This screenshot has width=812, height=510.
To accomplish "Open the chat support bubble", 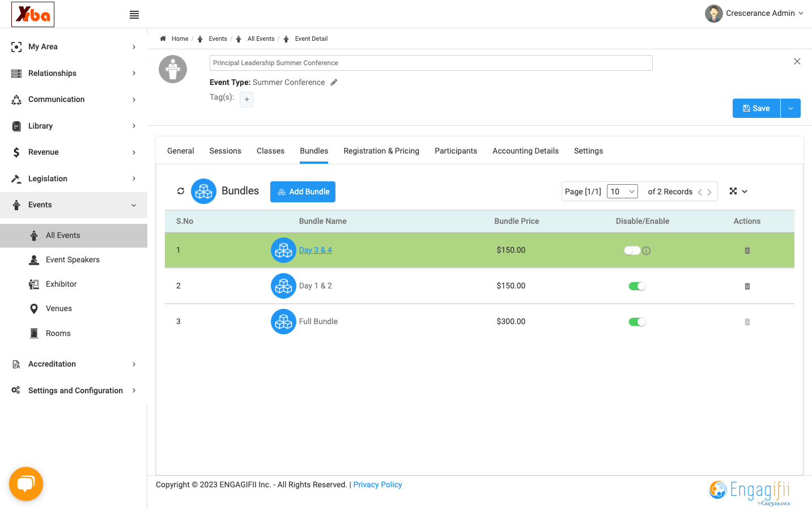I will [26, 484].
